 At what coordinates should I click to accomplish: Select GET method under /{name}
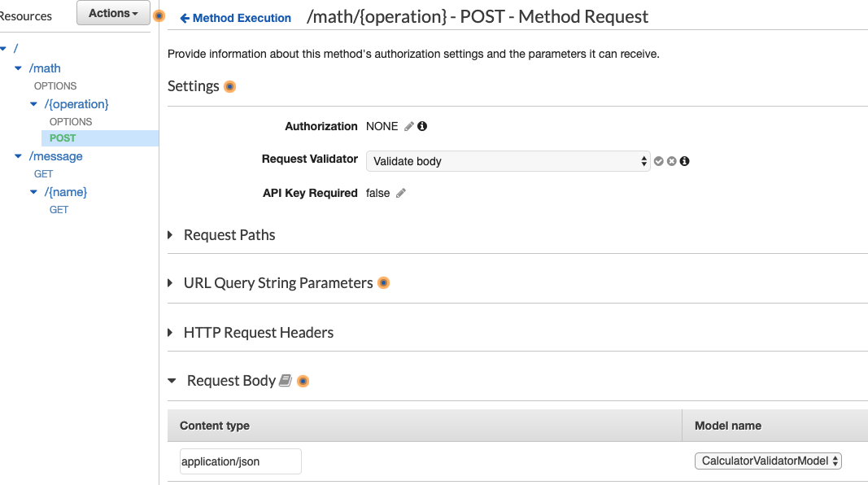pyautogui.click(x=59, y=210)
